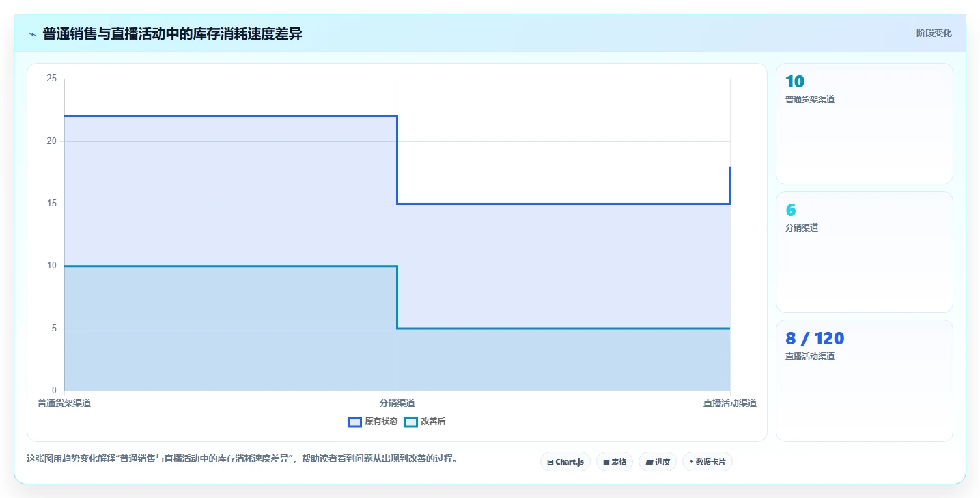
Task: Open the 分销渠道 stat card
Action: [x=864, y=252]
